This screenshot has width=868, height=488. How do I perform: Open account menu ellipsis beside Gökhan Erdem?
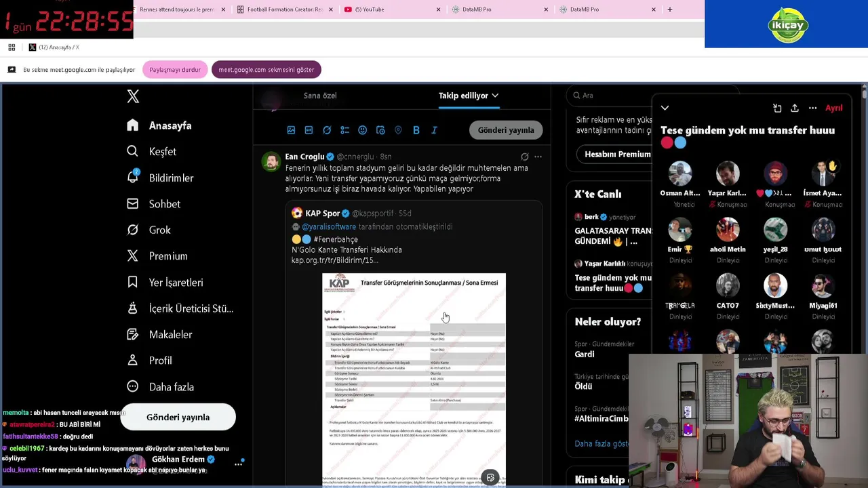coord(239,464)
